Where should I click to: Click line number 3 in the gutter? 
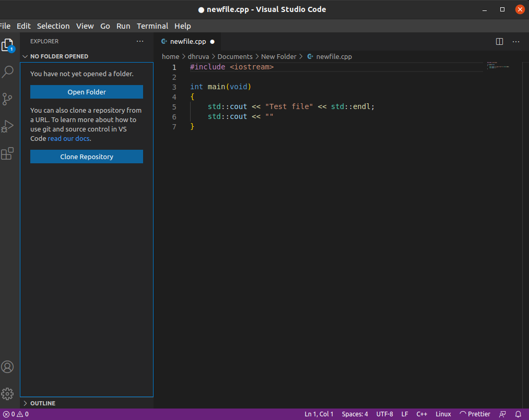point(174,87)
